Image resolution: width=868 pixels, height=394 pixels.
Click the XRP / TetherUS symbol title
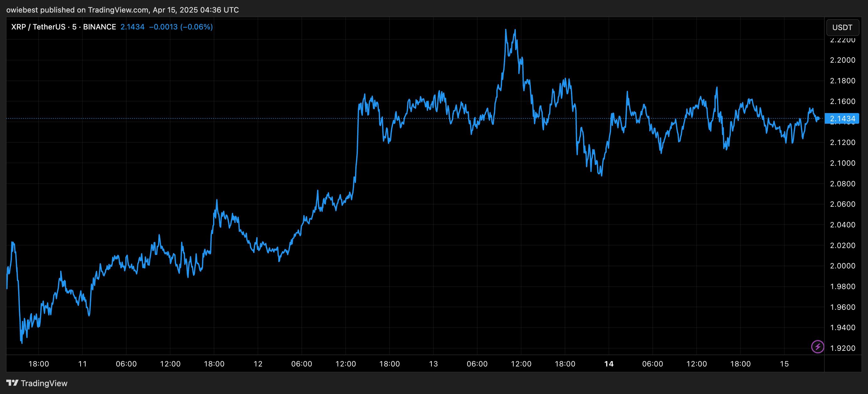coord(38,27)
